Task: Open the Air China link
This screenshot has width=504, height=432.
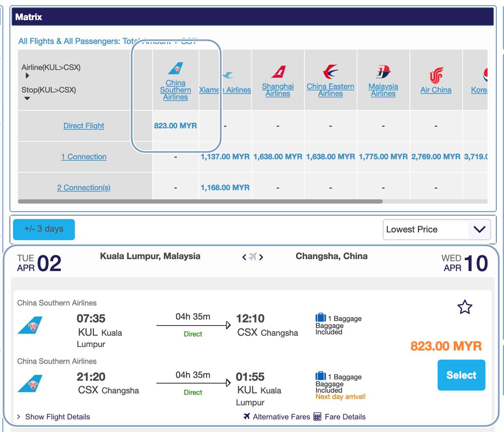Action: (x=436, y=90)
